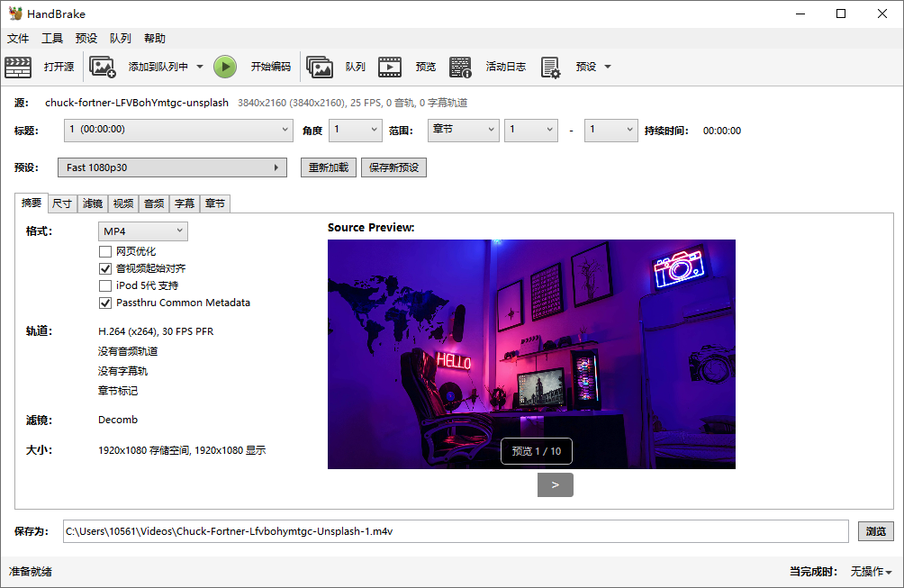Switch to the 字幕 tab

[x=185, y=204]
